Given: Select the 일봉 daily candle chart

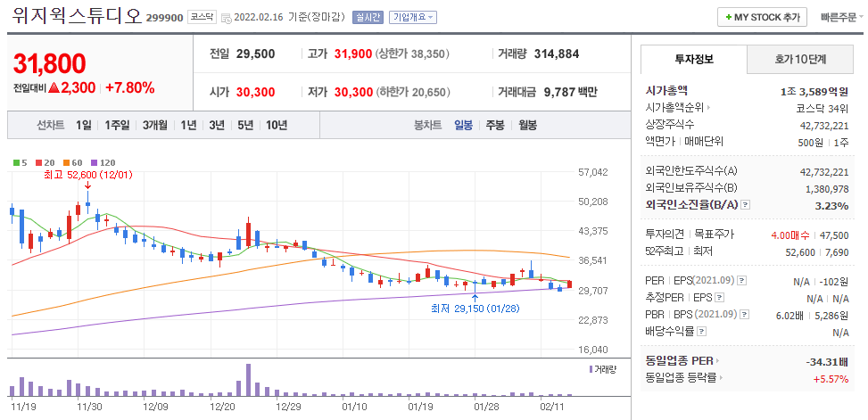Looking at the screenshot, I should [463, 125].
